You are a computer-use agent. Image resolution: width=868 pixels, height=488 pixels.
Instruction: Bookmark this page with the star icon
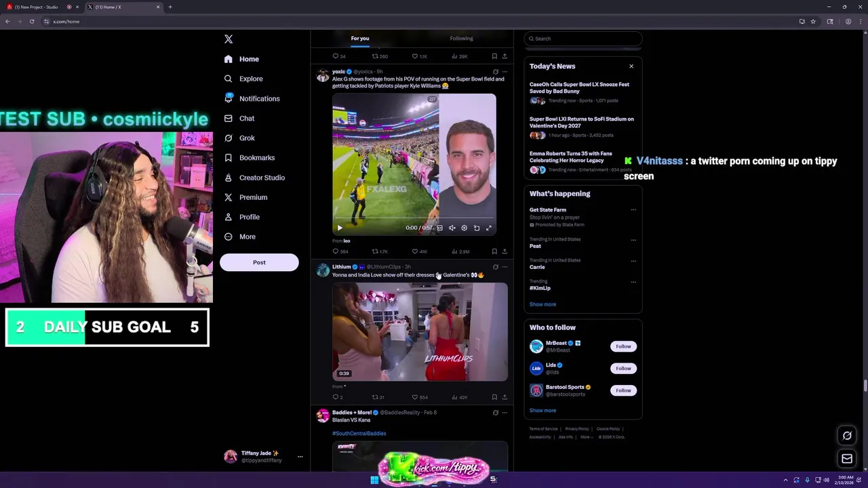(x=813, y=21)
